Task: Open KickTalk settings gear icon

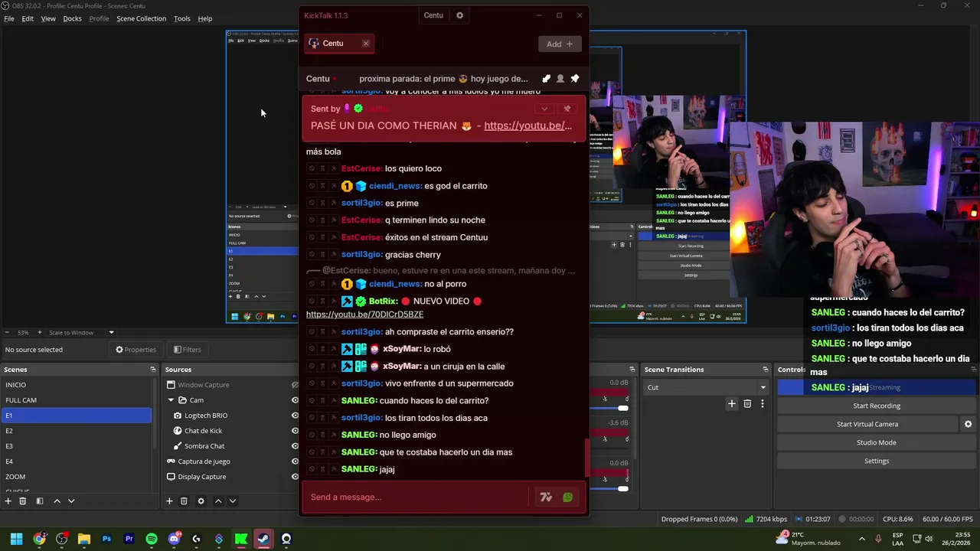Action: point(459,15)
